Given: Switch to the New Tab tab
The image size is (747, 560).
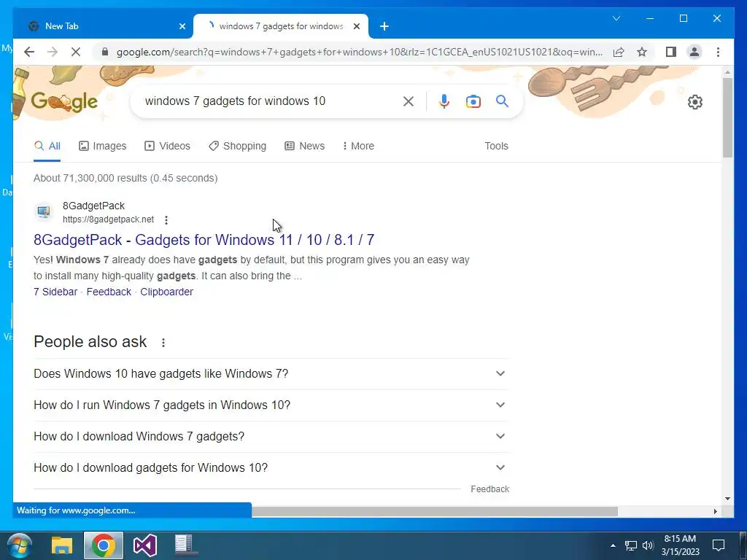Looking at the screenshot, I should pyautogui.click(x=104, y=26).
